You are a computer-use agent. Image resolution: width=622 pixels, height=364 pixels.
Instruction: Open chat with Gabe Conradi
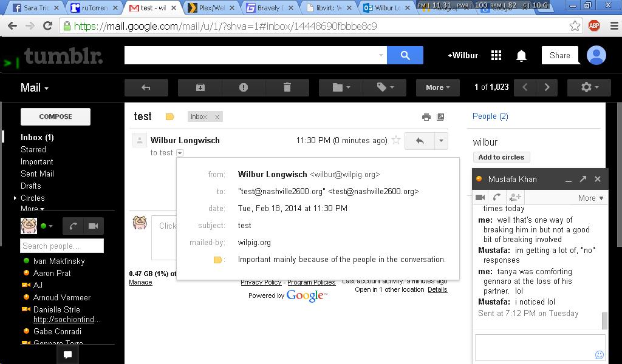pyautogui.click(x=56, y=331)
